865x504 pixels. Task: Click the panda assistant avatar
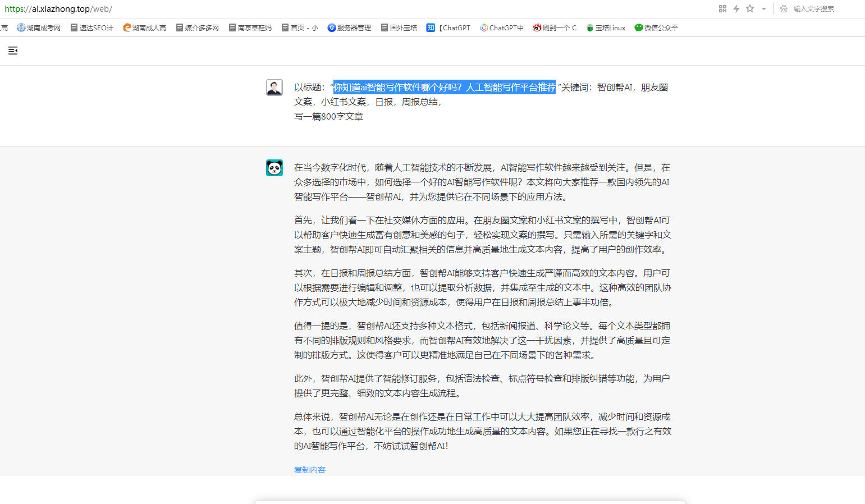274,168
